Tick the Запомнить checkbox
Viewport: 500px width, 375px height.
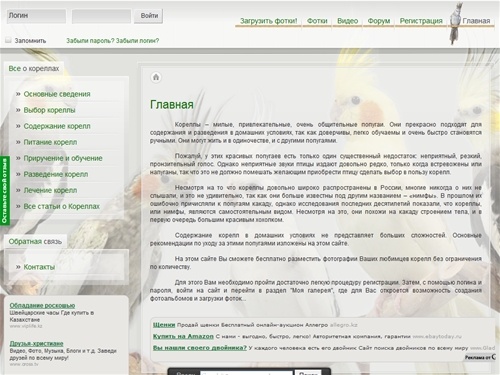pyautogui.click(x=8, y=40)
